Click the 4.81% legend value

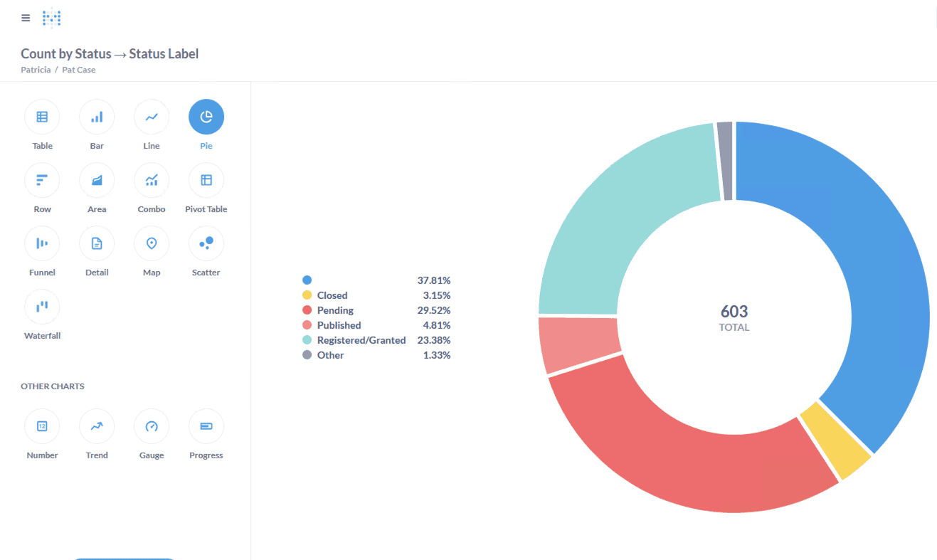(437, 325)
